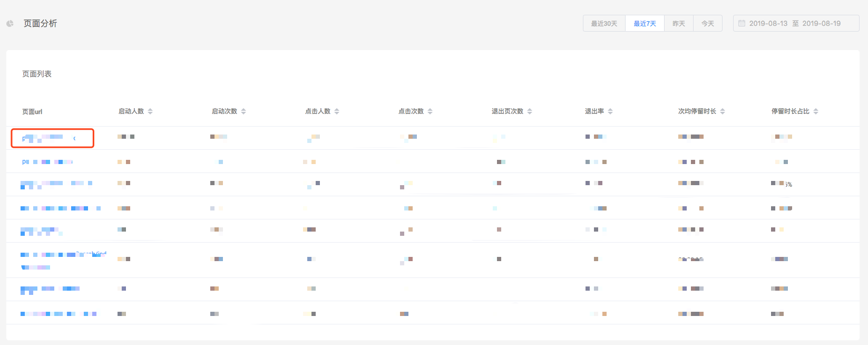The height and width of the screenshot is (345, 868).
Task: Sort by 启动人数 column arrows
Action: pyautogui.click(x=150, y=111)
